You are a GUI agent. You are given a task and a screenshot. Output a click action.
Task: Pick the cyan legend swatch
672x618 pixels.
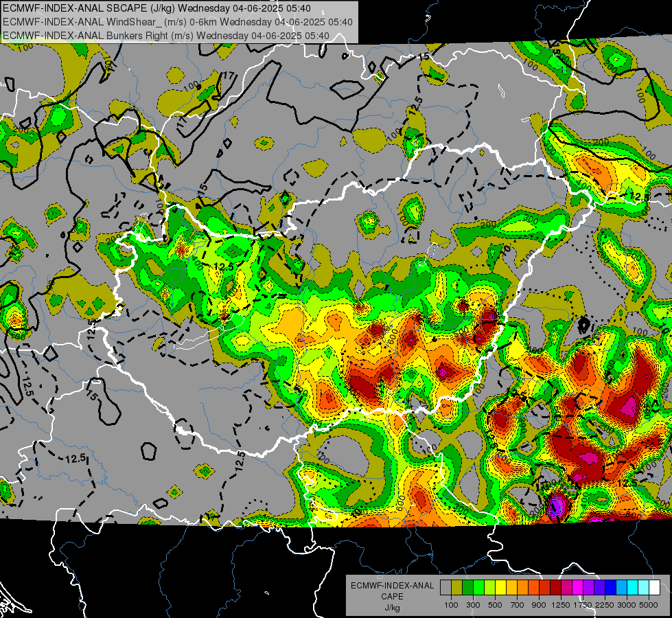pos(633,588)
